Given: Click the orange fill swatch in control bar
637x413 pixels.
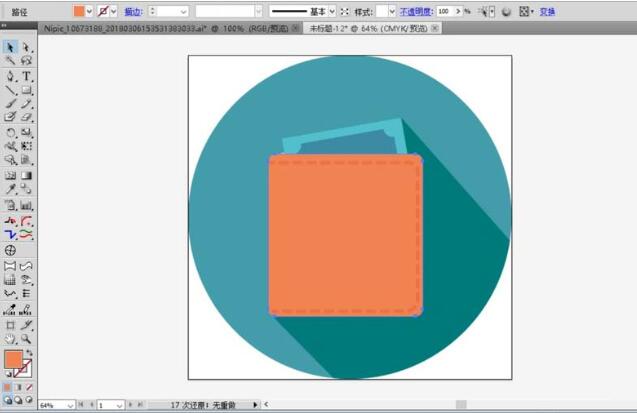Looking at the screenshot, I should (x=79, y=11).
